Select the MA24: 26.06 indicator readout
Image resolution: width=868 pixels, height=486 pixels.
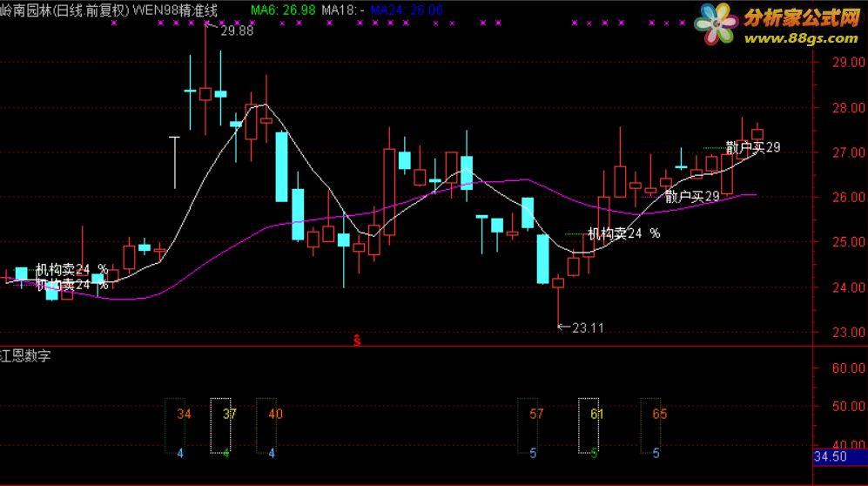407,10
